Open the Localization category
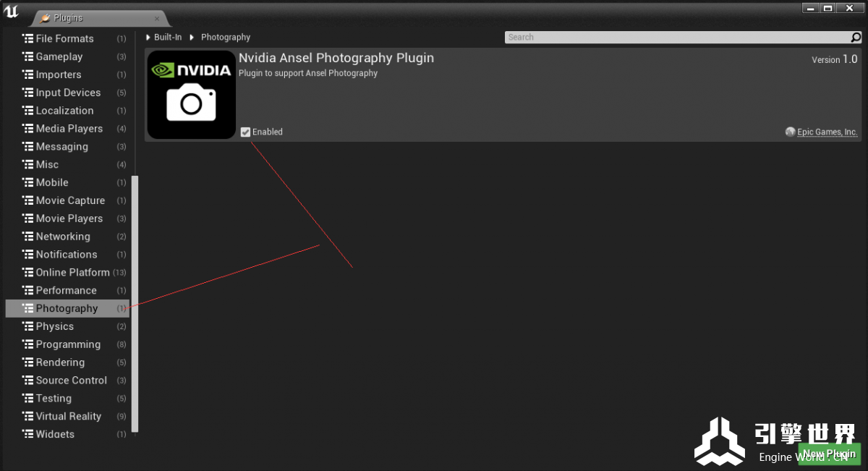This screenshot has width=868, height=471. [67, 111]
